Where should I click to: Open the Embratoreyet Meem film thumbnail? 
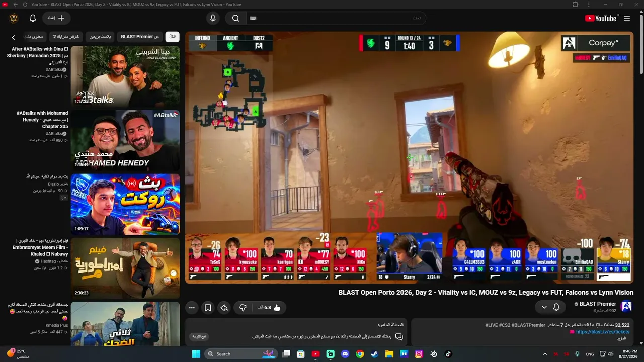(125, 268)
